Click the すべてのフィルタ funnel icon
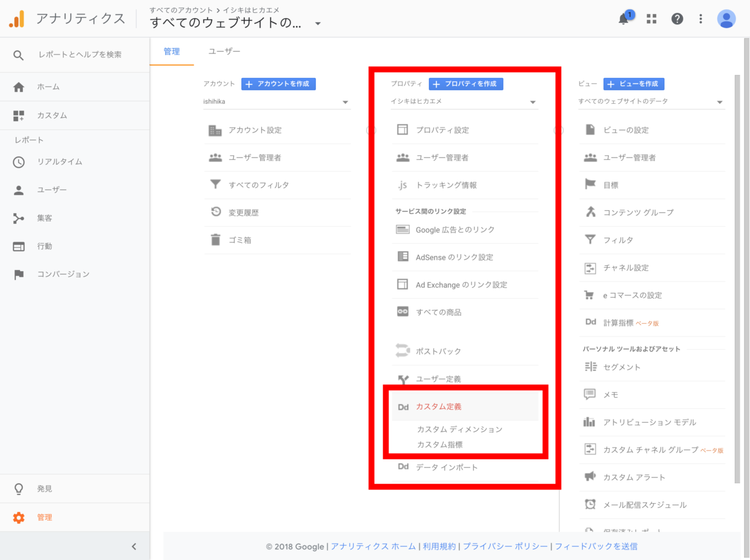 [216, 185]
